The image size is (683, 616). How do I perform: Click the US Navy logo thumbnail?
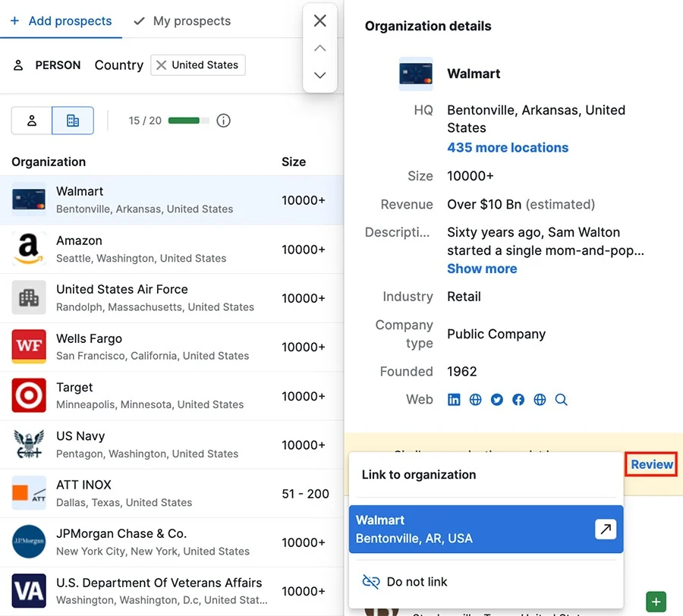(x=29, y=445)
